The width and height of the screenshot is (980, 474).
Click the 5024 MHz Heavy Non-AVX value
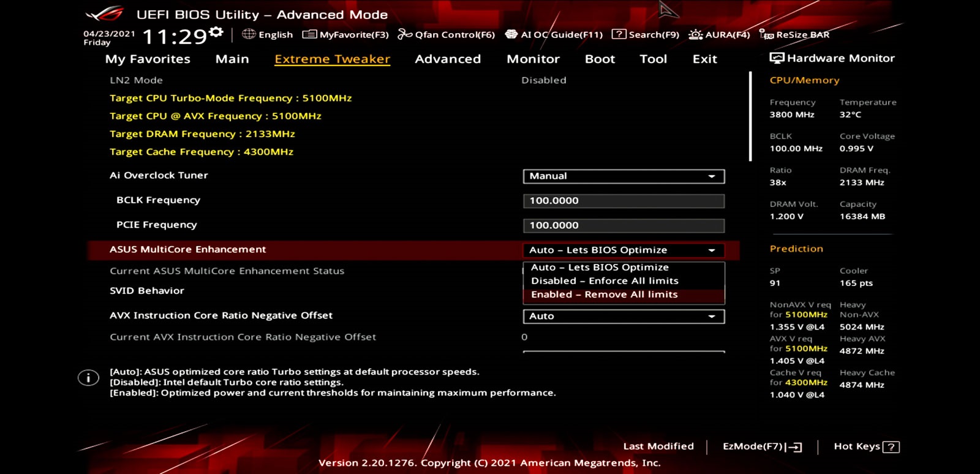[x=862, y=327]
